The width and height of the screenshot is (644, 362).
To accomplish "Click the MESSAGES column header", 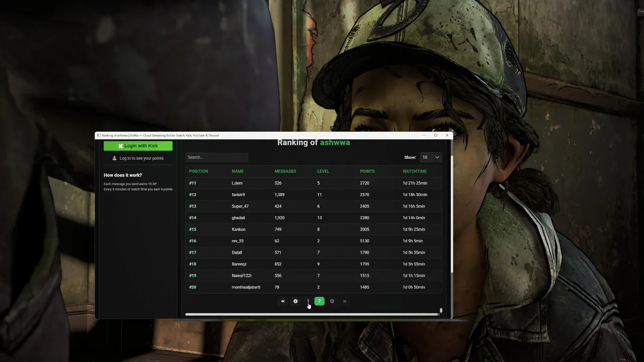I will point(285,171).
